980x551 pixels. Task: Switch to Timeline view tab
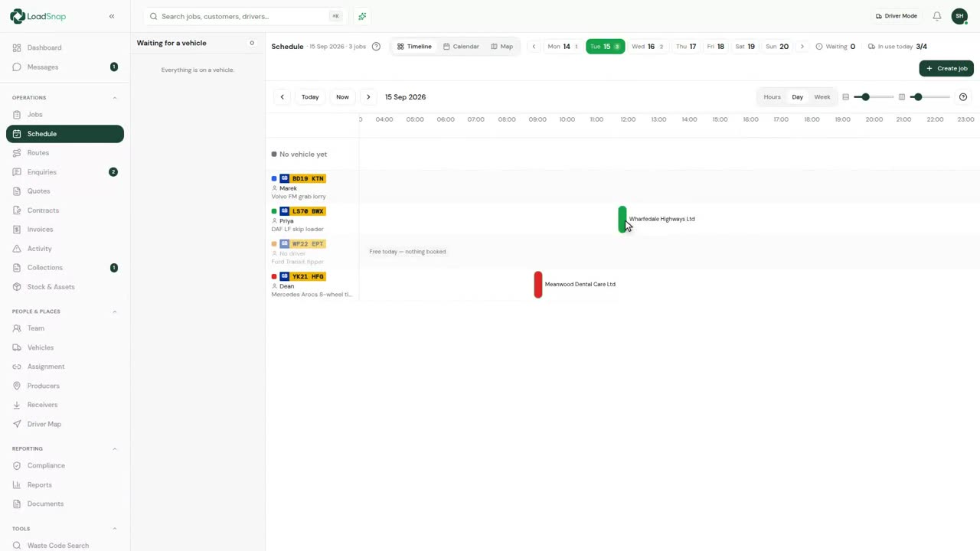click(414, 47)
